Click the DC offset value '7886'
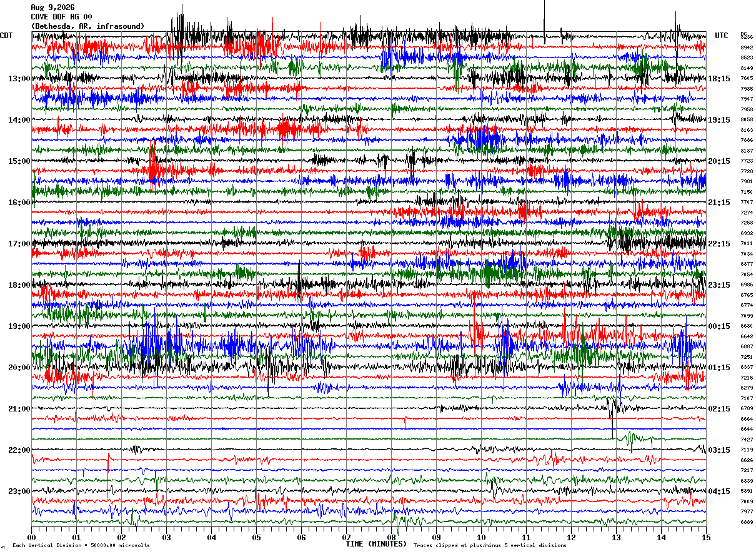The height and width of the screenshot is (554, 756). tap(747, 141)
